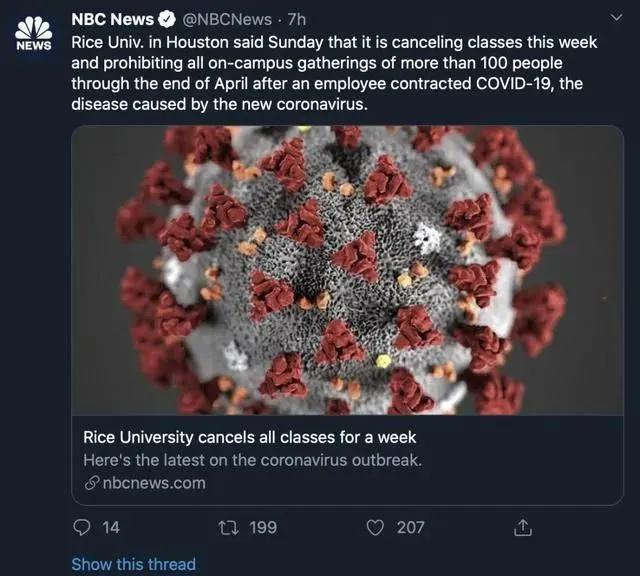Click the 7h timestamp
640x576 pixels.
297,19
